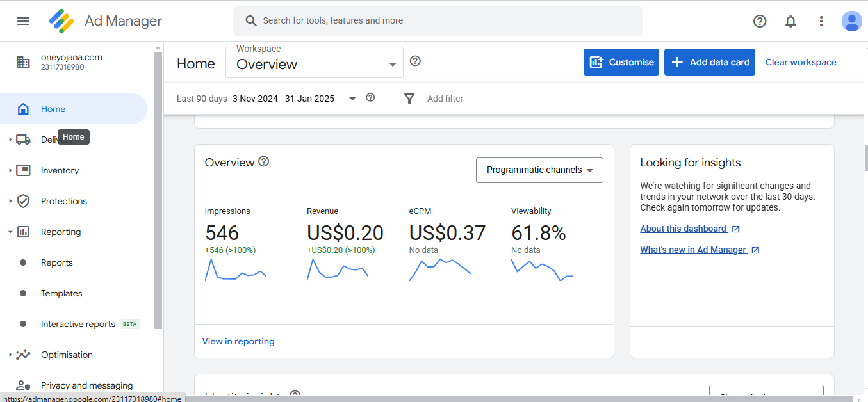868x402 pixels.
Task: Click the Home house icon
Action: pos(23,109)
